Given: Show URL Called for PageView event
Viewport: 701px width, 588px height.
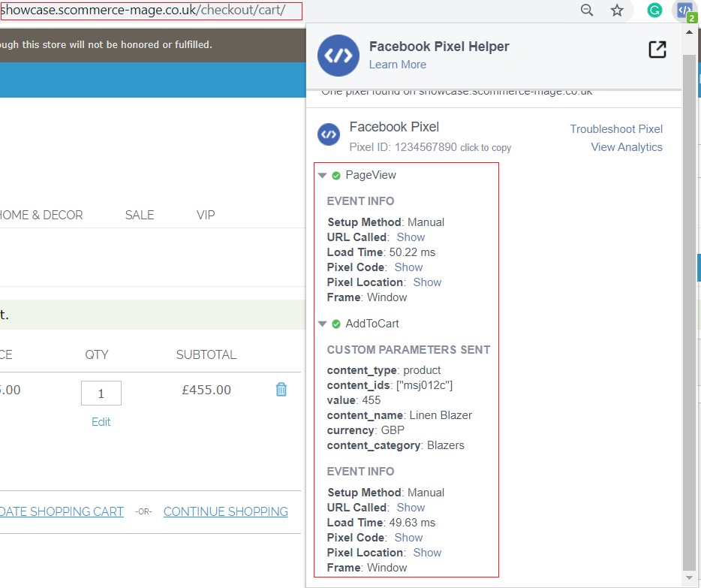Looking at the screenshot, I should click(x=411, y=237).
